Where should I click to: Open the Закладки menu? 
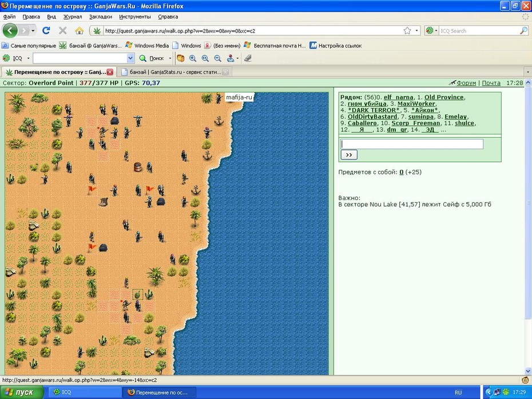coord(101,17)
